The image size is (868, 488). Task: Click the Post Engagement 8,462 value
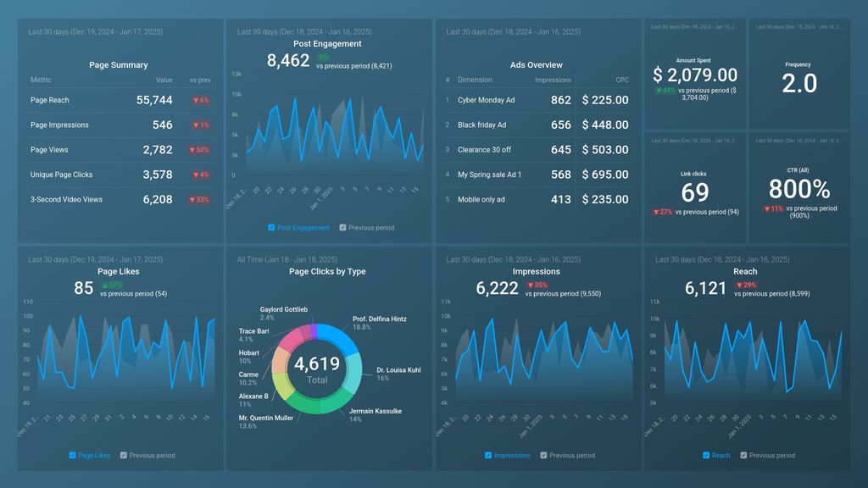click(288, 60)
